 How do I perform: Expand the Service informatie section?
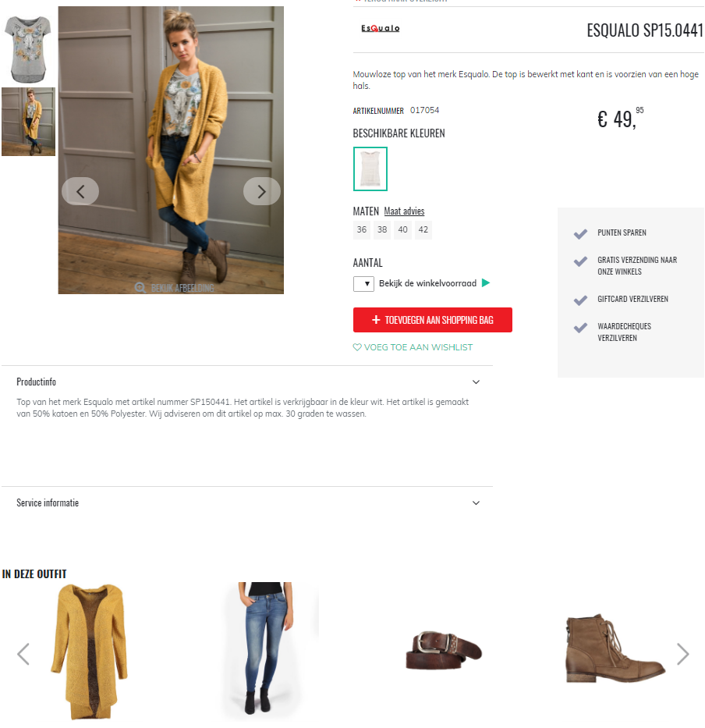(476, 502)
